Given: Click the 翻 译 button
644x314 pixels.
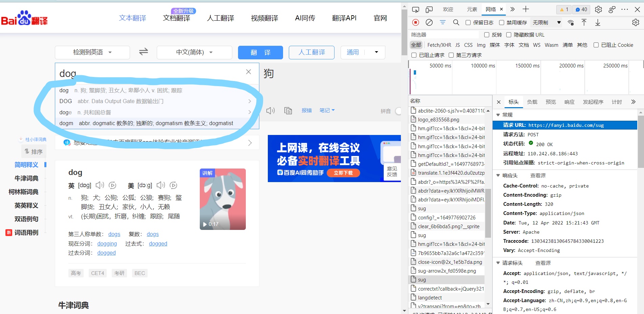Looking at the screenshot, I should click(x=260, y=52).
